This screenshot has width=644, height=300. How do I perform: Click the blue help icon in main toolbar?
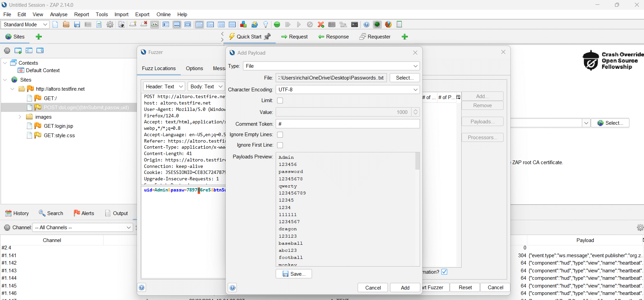click(366, 24)
